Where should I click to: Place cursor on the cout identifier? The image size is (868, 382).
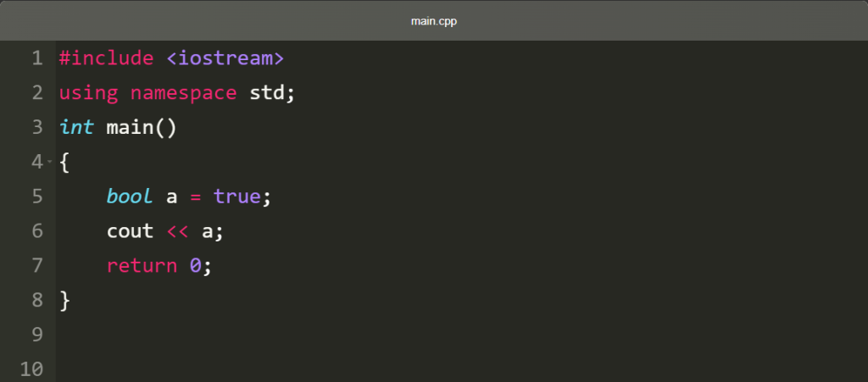pos(130,230)
